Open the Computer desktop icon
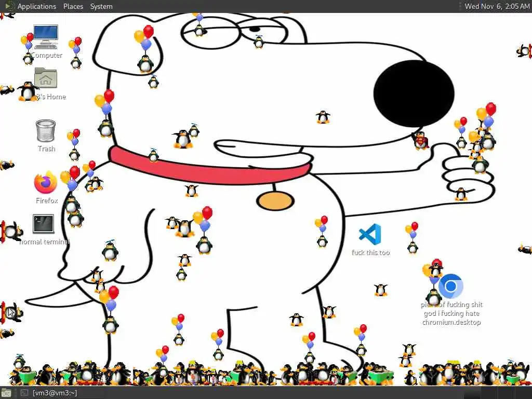Viewport: 532px width, 399px height. (46, 37)
